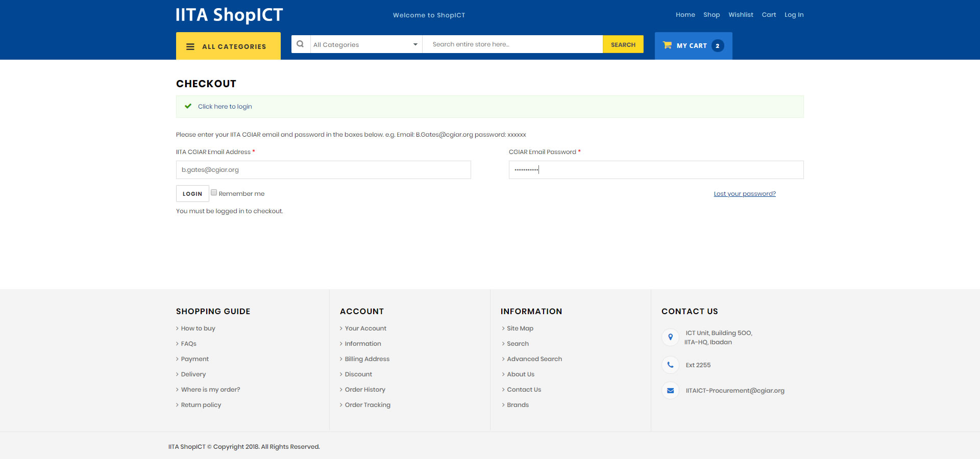Open the Return policy footer link
Viewport: 980px width, 459px height.
[x=201, y=405]
